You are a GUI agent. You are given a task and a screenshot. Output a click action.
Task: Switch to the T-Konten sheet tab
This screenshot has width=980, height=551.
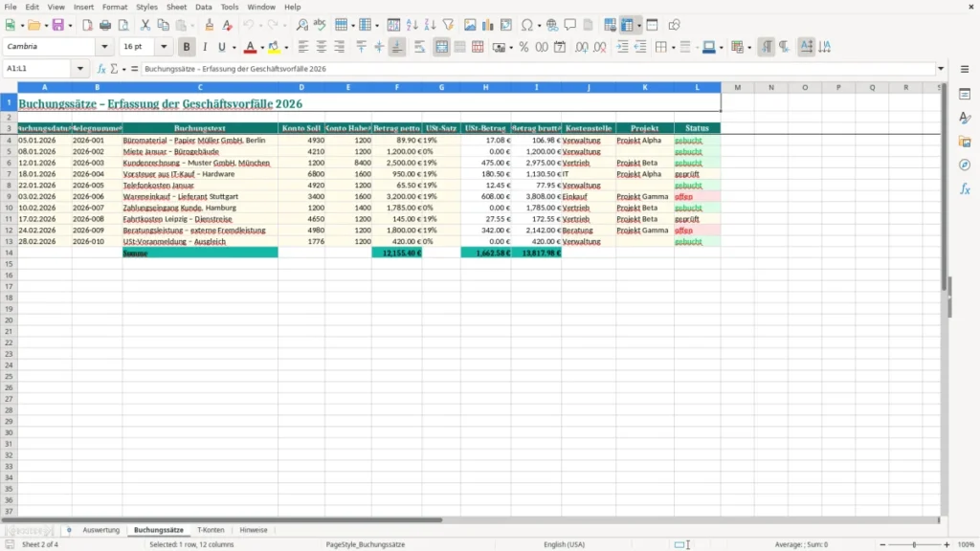[x=211, y=530]
